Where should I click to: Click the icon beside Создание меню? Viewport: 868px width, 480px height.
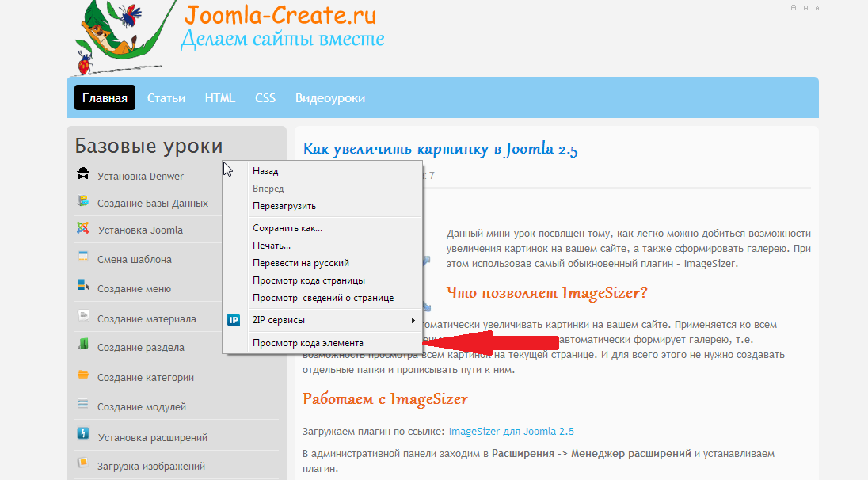click(x=83, y=286)
